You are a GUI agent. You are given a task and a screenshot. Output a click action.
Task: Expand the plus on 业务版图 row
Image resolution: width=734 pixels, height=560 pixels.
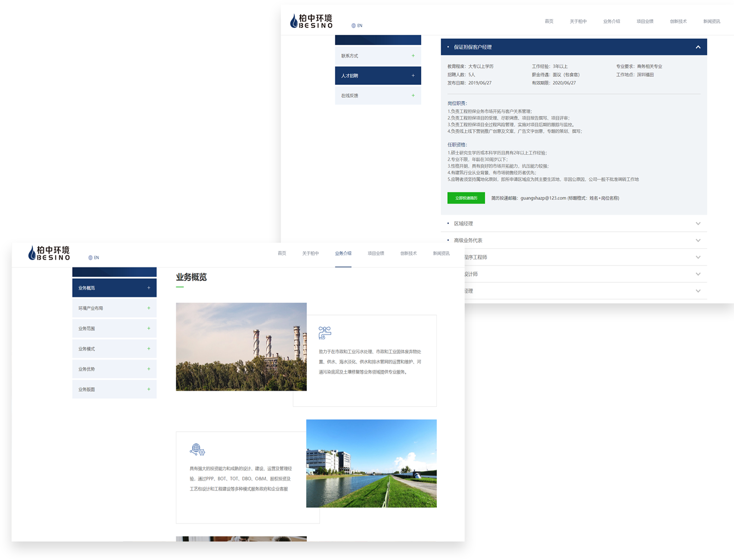point(149,389)
